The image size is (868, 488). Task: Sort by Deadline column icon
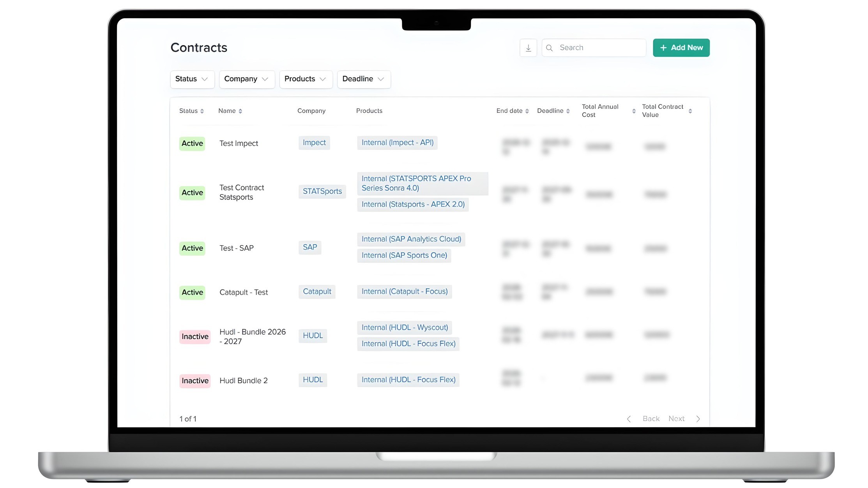point(568,111)
